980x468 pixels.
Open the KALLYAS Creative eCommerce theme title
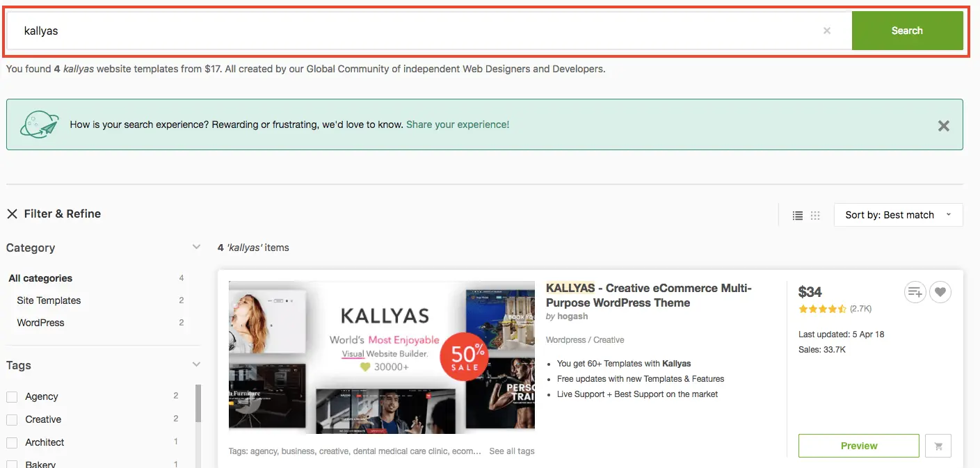(x=648, y=296)
